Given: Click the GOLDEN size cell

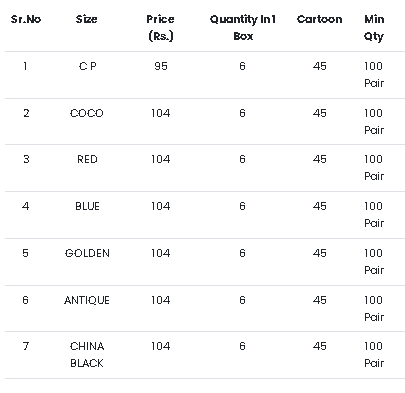Looking at the screenshot, I should tap(87, 253).
